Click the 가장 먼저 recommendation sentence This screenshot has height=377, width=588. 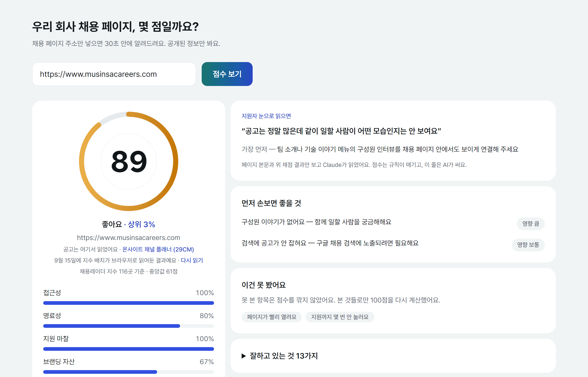coord(380,149)
